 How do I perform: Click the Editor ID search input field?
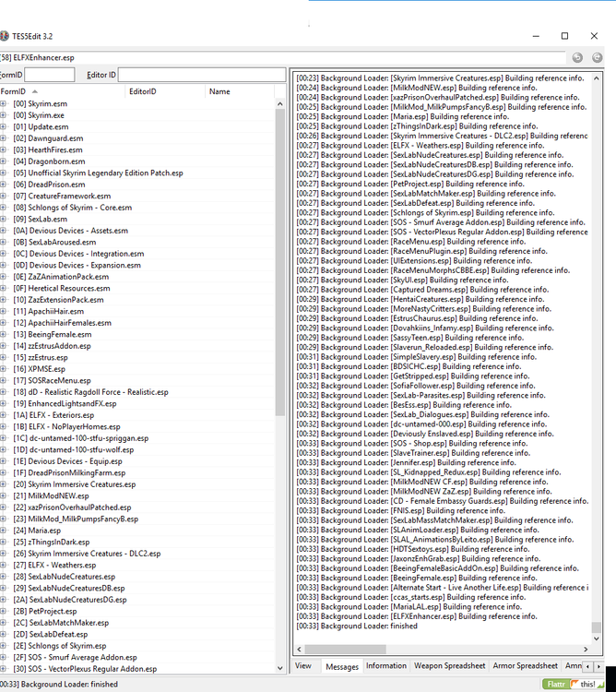202,75
